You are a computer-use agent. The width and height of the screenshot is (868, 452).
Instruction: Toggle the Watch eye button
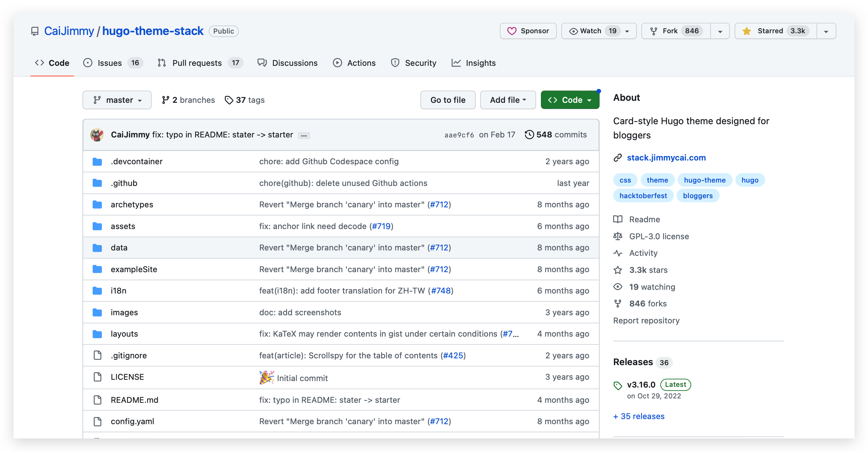click(x=590, y=31)
